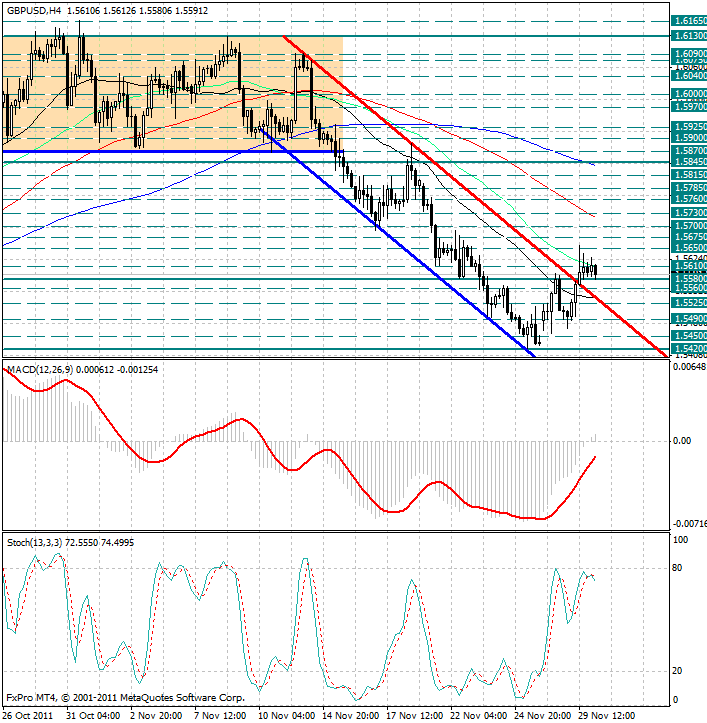707x723 pixels.
Task: Select the thick red descending trendline
Action: click(x=475, y=196)
